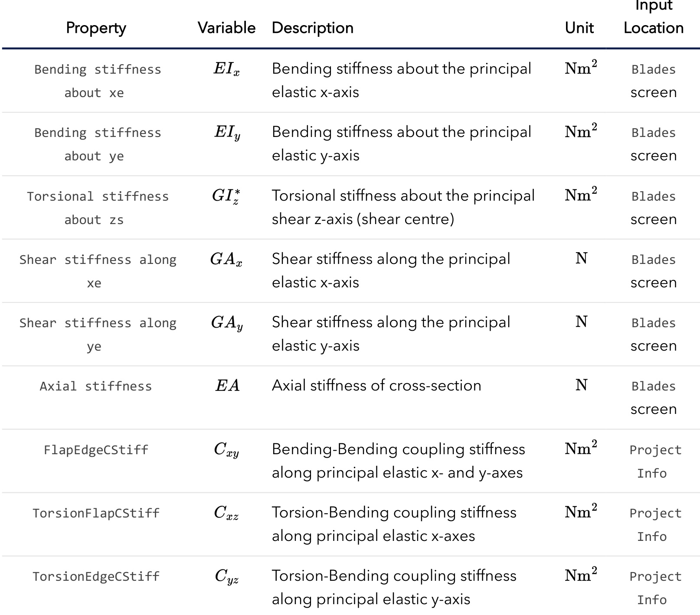Image resolution: width=700 pixels, height=615 pixels.
Task: Click the Cxz coupling variable
Action: pyautogui.click(x=226, y=513)
